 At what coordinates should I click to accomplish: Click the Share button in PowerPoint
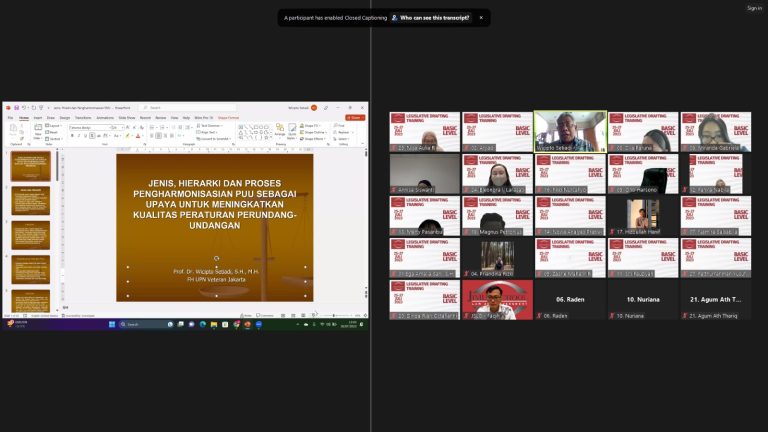[x=354, y=117]
